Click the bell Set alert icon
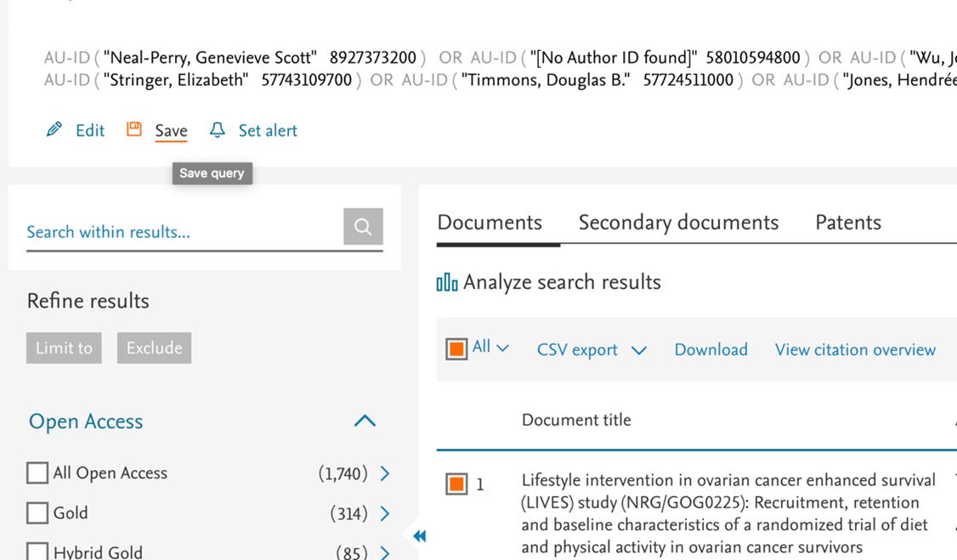Viewport: 957px width, 560px height. 218,129
